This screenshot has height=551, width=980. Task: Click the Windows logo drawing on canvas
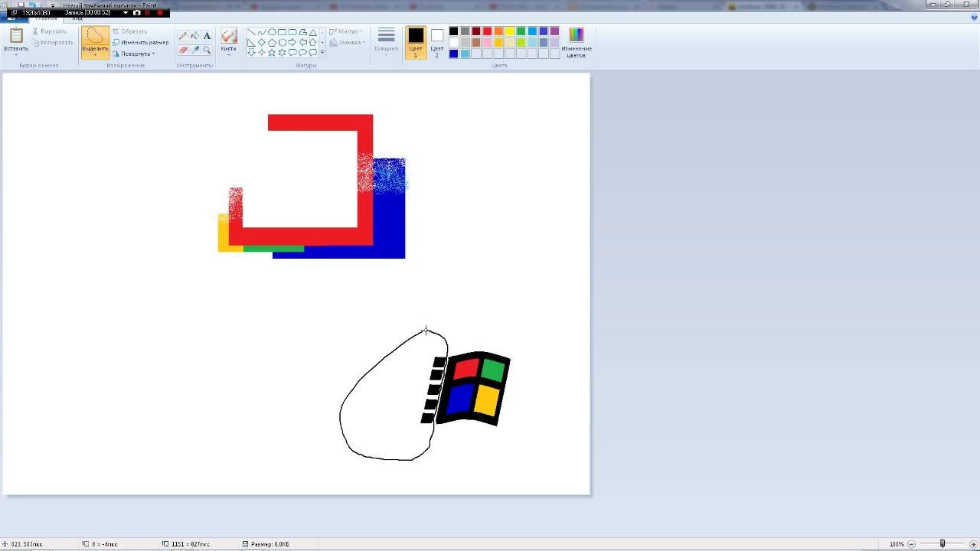pos(465,388)
